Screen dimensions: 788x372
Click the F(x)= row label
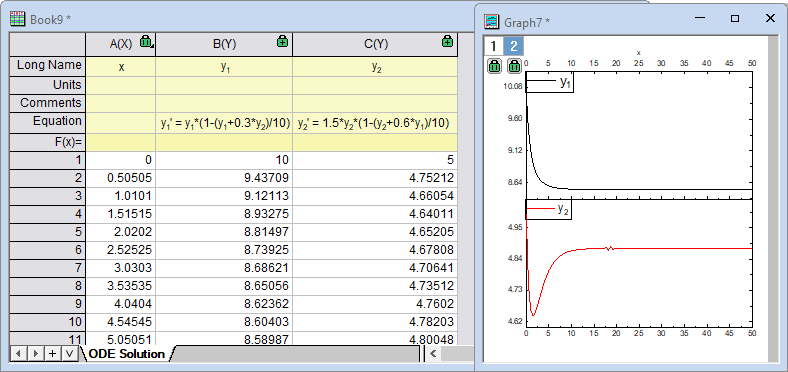point(48,142)
